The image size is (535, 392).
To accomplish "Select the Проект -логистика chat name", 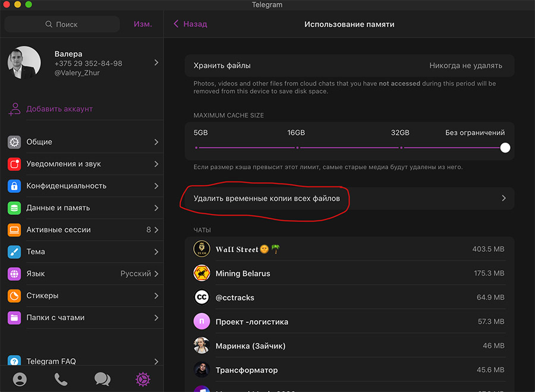I will pos(252,322).
